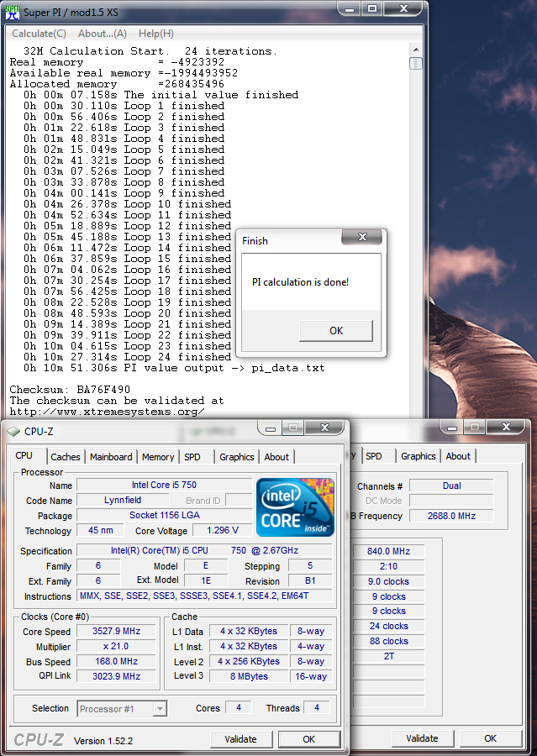
Task: Minimize the front CPU-Z window
Action: click(x=271, y=428)
